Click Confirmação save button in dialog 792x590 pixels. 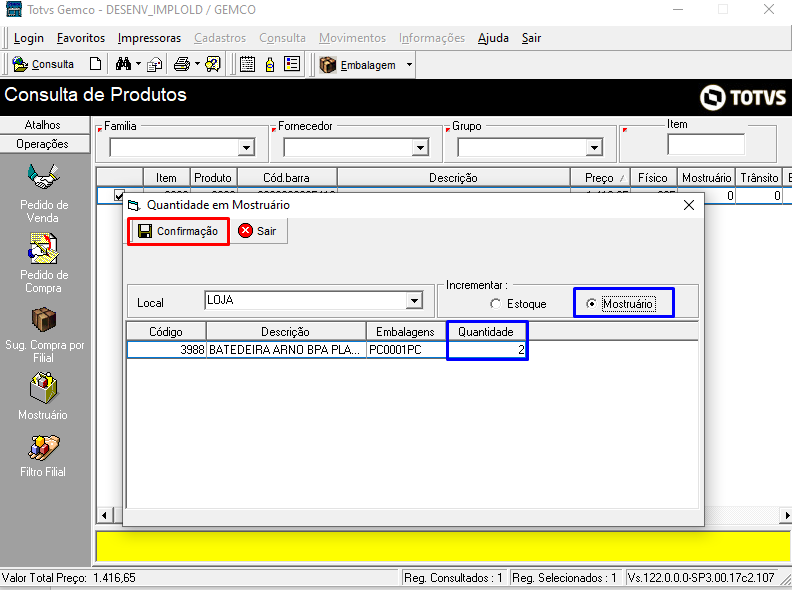pos(178,231)
